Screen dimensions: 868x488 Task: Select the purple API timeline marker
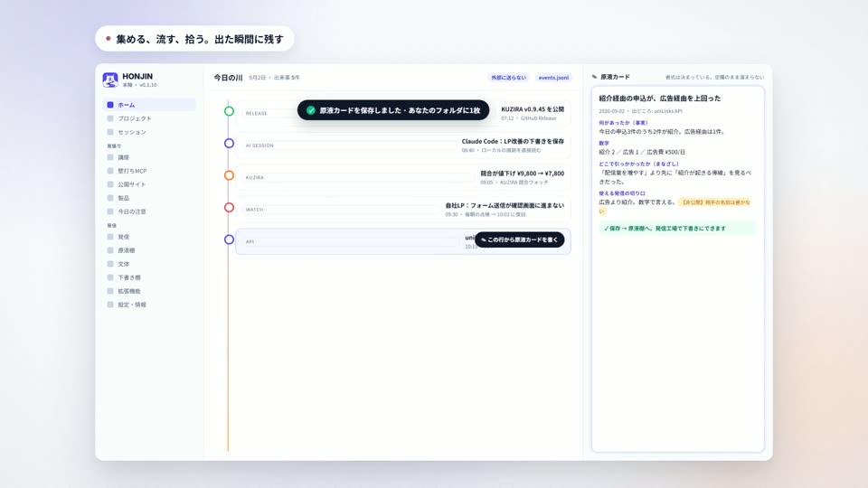point(229,239)
